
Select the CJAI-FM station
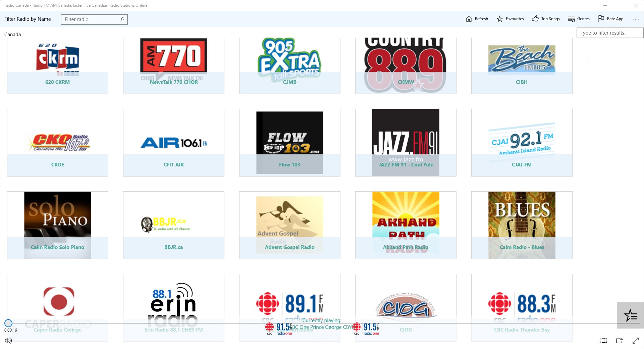(522, 143)
